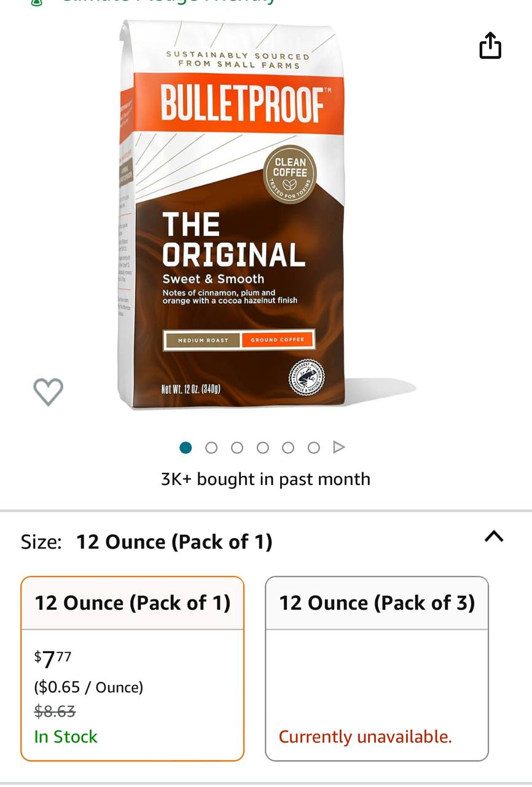Tap the In Stock label
This screenshot has width=532, height=787.
point(66,737)
